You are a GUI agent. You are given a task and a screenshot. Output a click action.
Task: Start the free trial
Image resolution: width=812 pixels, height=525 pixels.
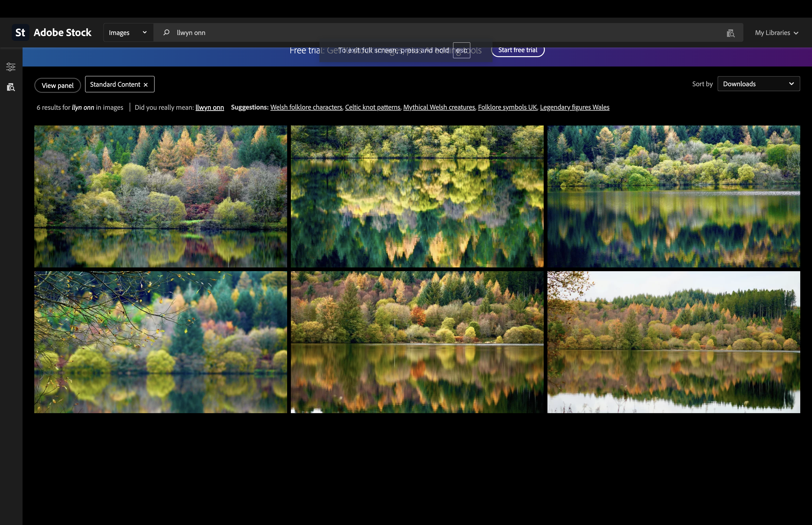coord(518,50)
